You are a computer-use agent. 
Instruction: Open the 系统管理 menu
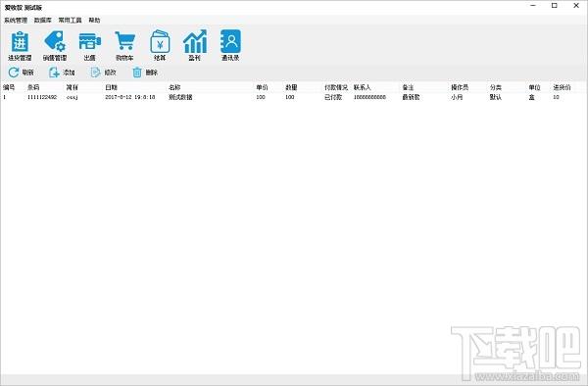click(16, 21)
